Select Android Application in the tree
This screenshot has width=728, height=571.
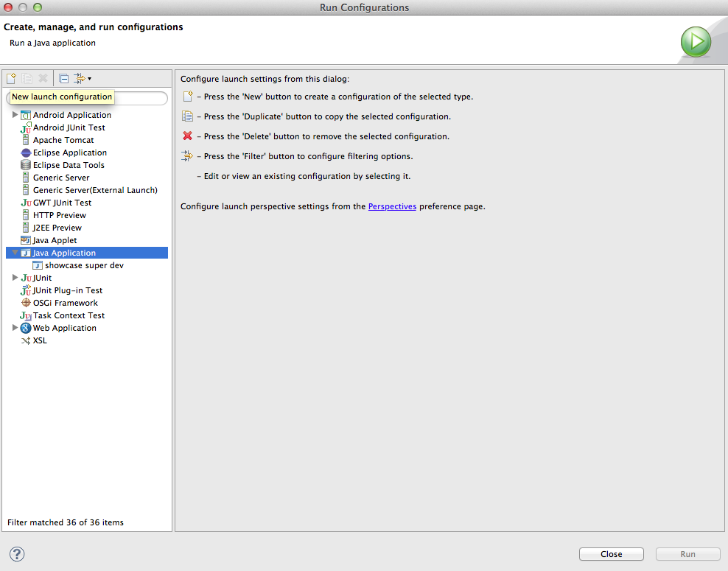click(72, 115)
